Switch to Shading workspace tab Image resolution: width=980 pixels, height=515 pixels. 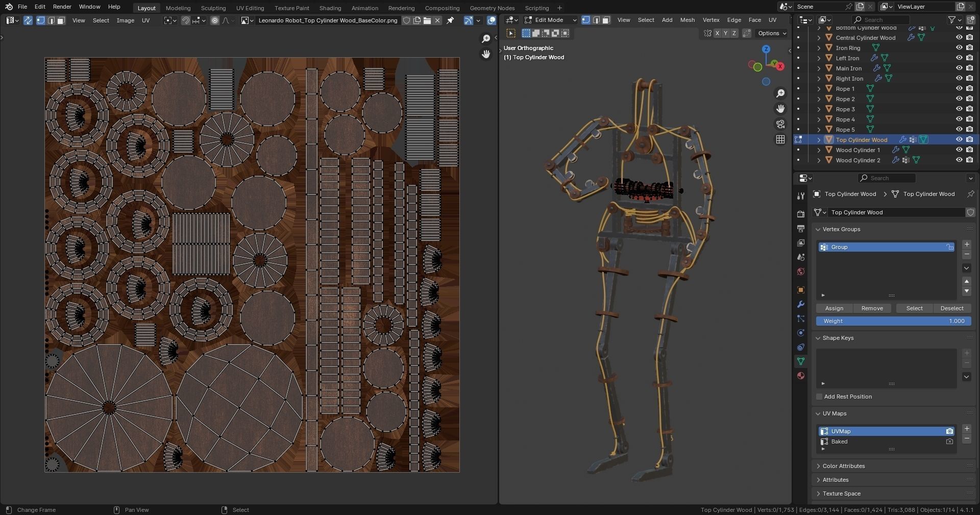click(x=330, y=8)
